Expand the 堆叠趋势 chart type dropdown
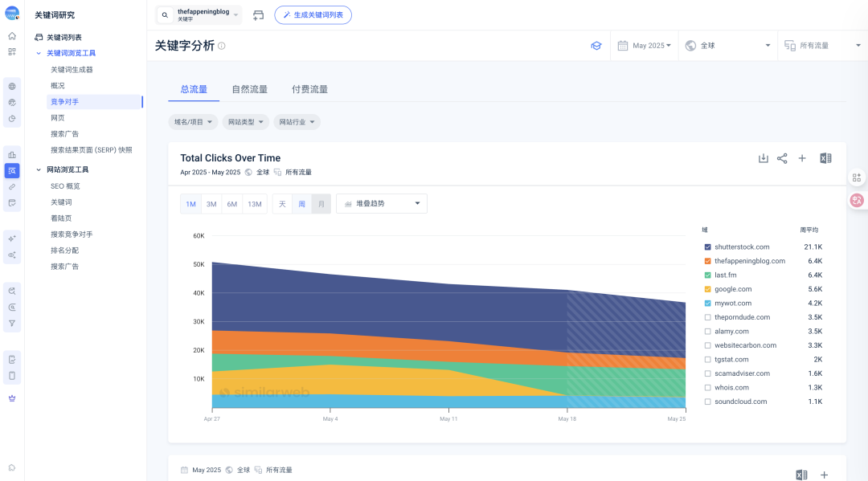 point(382,203)
